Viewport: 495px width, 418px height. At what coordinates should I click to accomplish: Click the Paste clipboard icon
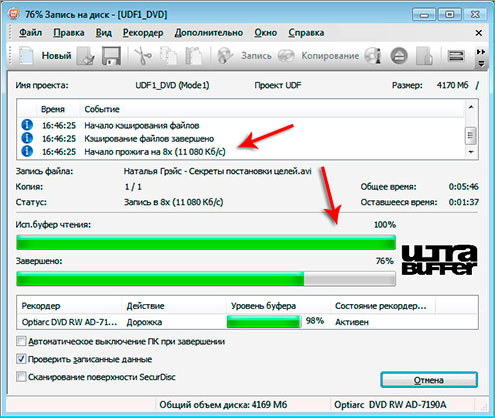(x=194, y=56)
